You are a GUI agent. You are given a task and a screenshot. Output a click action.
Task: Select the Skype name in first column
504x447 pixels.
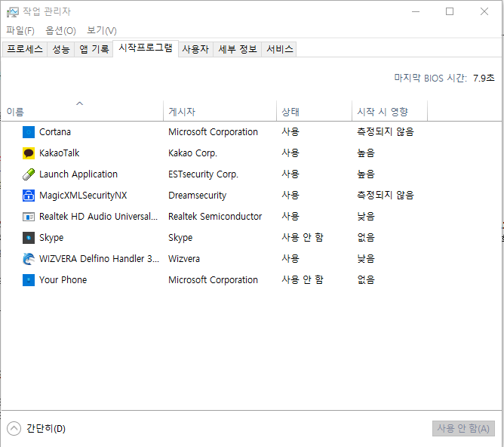point(51,238)
